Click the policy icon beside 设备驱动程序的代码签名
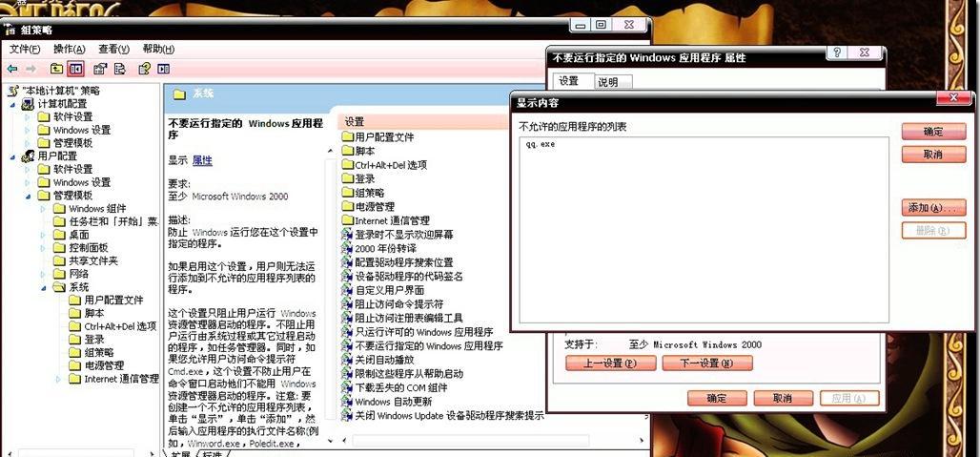This screenshot has width=980, height=457. point(348,277)
